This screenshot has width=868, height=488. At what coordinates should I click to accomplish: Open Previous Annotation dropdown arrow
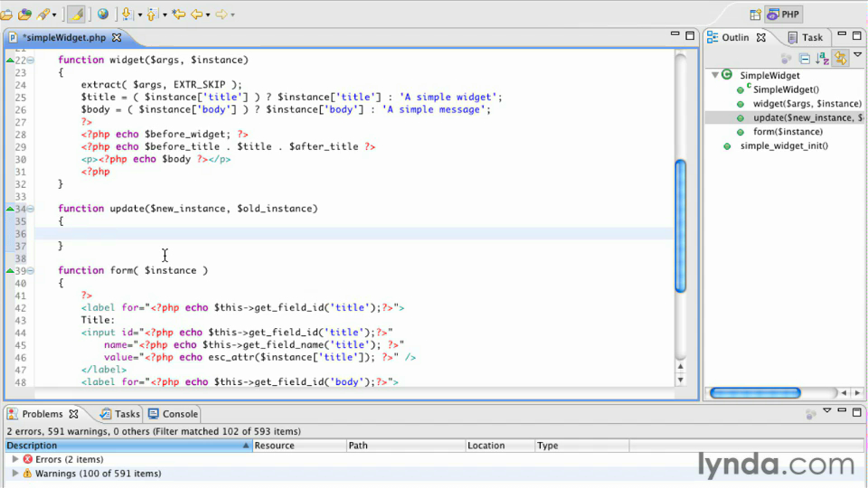click(x=165, y=15)
